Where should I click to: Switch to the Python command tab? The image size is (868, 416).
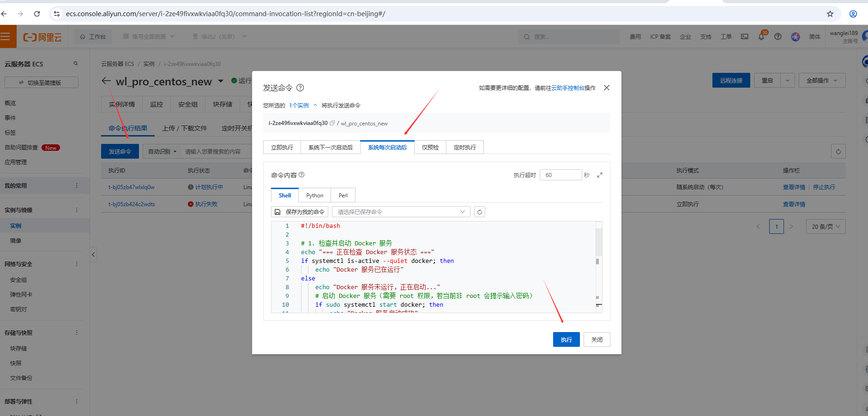[314, 196]
